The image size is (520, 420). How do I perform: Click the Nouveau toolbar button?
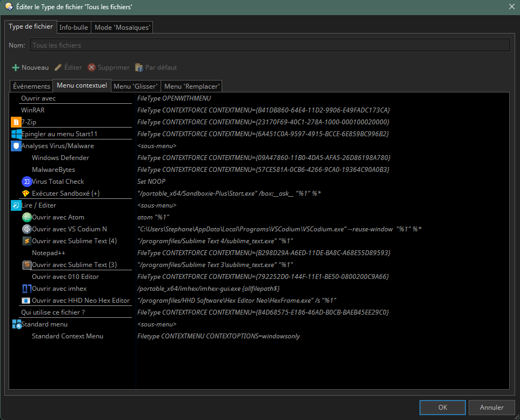coord(30,68)
